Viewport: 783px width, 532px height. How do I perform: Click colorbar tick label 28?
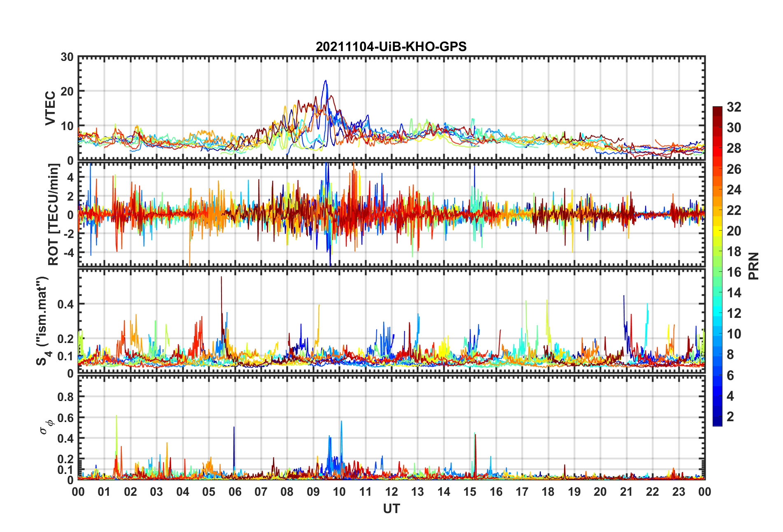click(x=734, y=148)
